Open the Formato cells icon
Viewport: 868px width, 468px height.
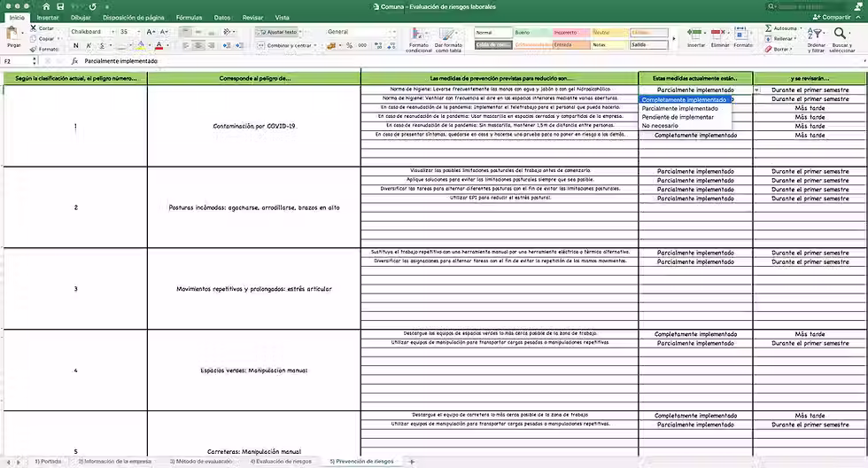point(742,35)
